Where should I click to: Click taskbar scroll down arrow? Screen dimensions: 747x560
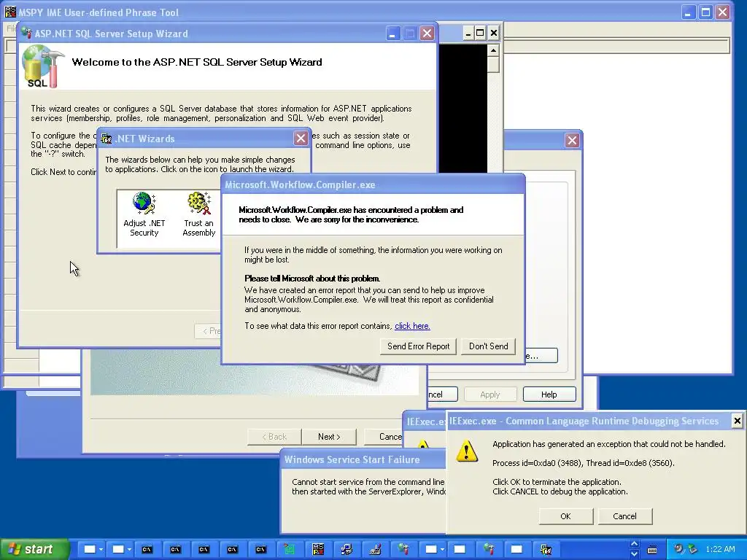[634, 554]
